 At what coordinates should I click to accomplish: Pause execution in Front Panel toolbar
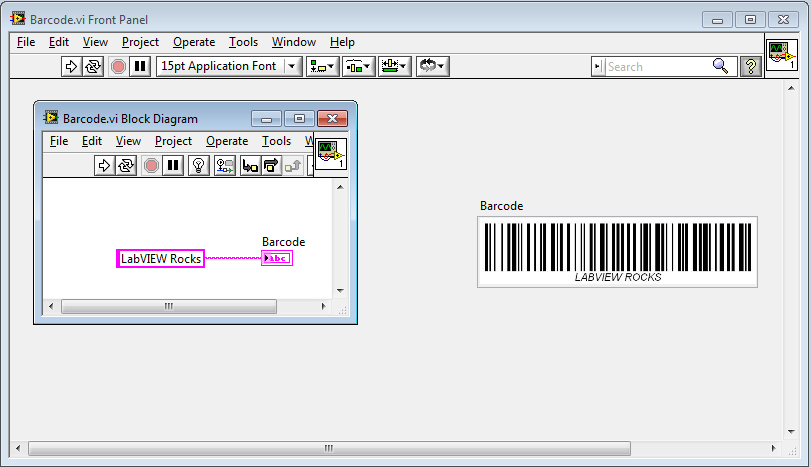pyautogui.click(x=140, y=66)
